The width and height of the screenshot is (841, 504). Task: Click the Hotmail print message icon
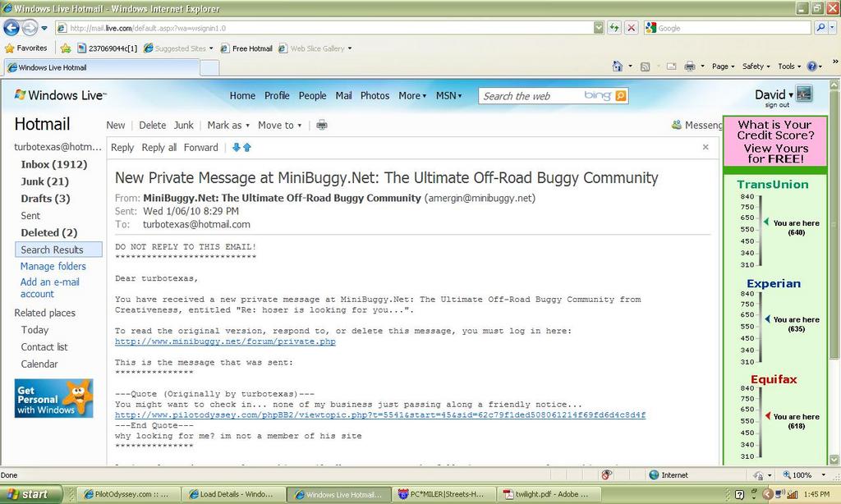click(x=322, y=125)
